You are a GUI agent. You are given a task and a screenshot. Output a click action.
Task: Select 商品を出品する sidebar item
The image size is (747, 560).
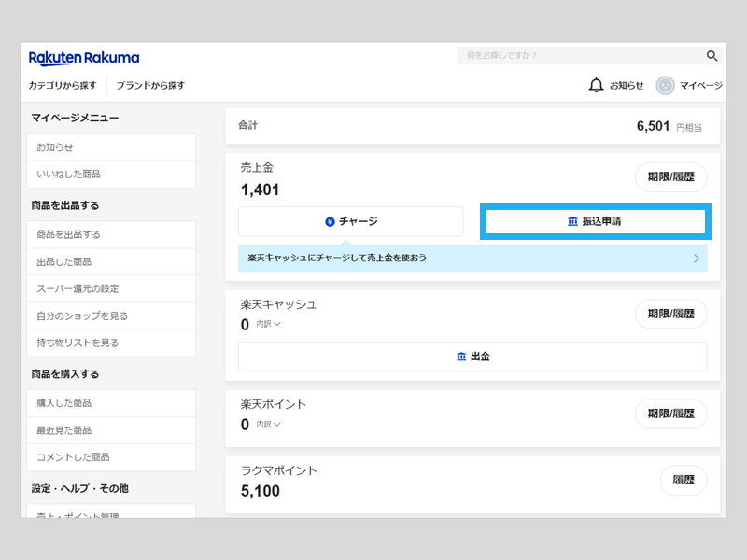111,235
